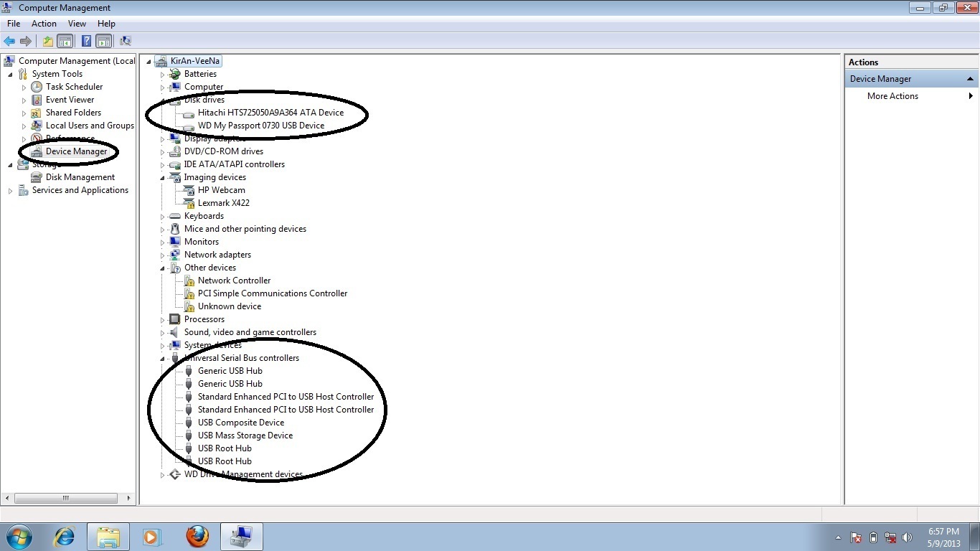Screen dimensions: 980x551
Task: Open the Help menu in the menu bar
Action: pyautogui.click(x=106, y=24)
